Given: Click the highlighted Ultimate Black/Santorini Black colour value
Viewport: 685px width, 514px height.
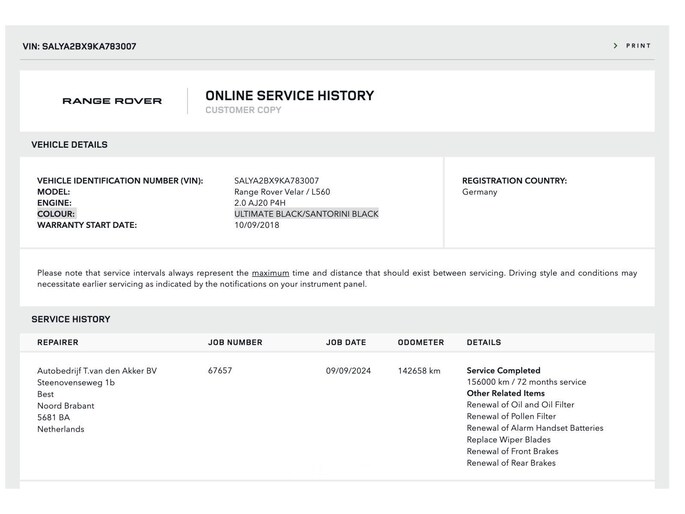Looking at the screenshot, I should point(306,214).
